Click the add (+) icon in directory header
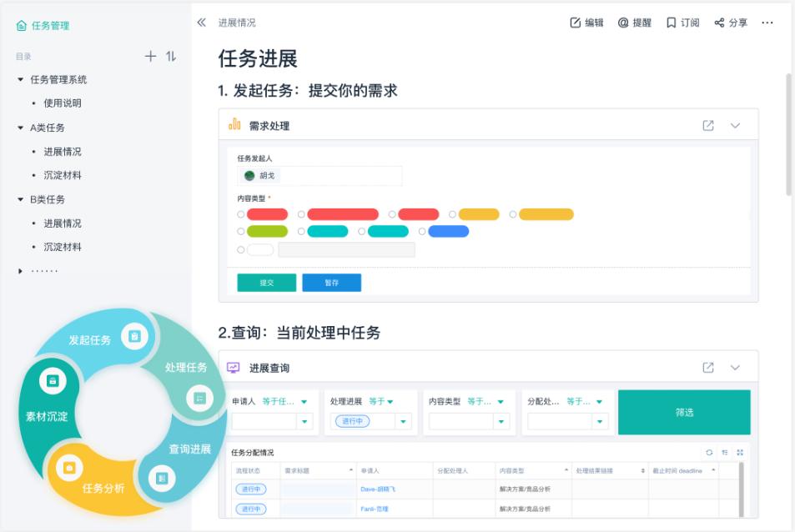Viewport: 795px width, 532px height. point(150,57)
